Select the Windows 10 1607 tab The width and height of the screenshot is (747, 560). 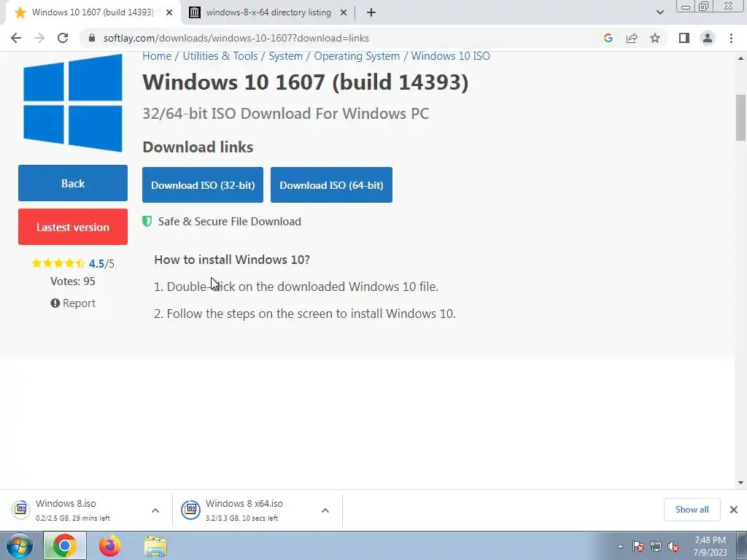93,12
